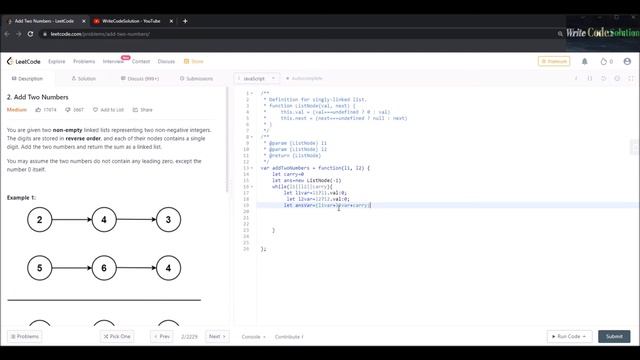
Task: Expand the Console panel
Action: click(x=253, y=337)
